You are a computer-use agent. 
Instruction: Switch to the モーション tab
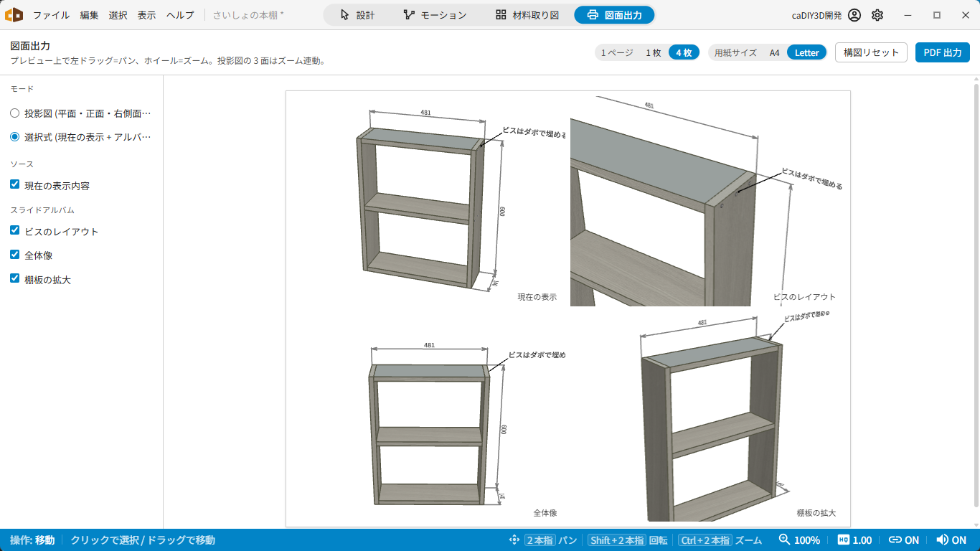[434, 15]
